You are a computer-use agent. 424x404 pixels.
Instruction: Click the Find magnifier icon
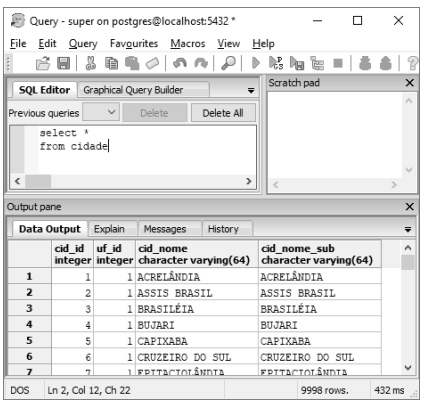pos(229,63)
